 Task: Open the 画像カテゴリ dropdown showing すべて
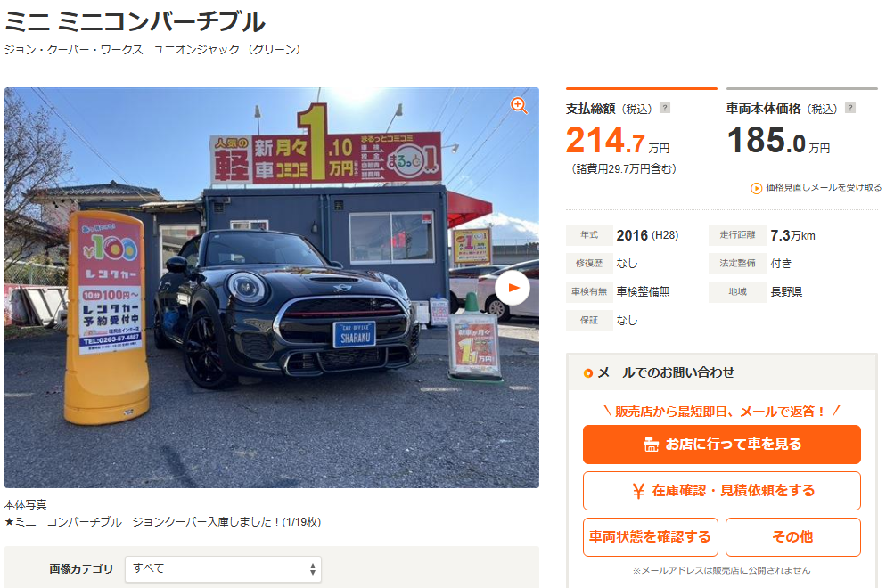(x=223, y=568)
